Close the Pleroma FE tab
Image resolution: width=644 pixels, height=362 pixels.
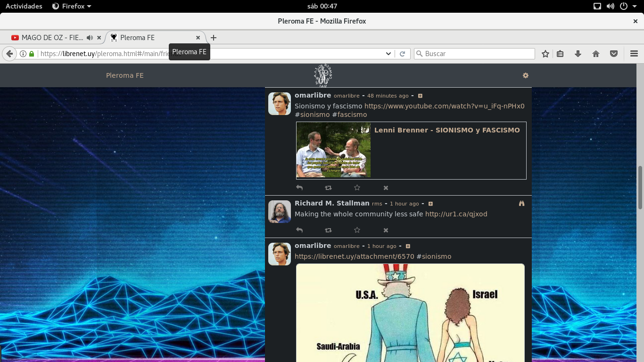tap(198, 38)
